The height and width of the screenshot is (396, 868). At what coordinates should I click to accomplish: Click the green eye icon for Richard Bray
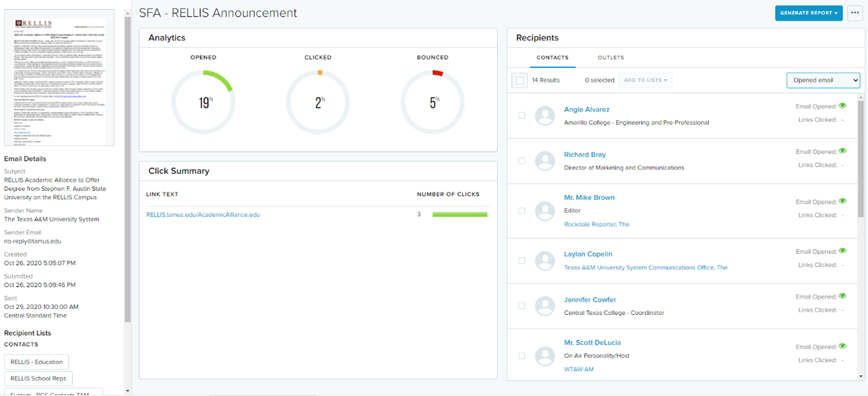coord(843,152)
